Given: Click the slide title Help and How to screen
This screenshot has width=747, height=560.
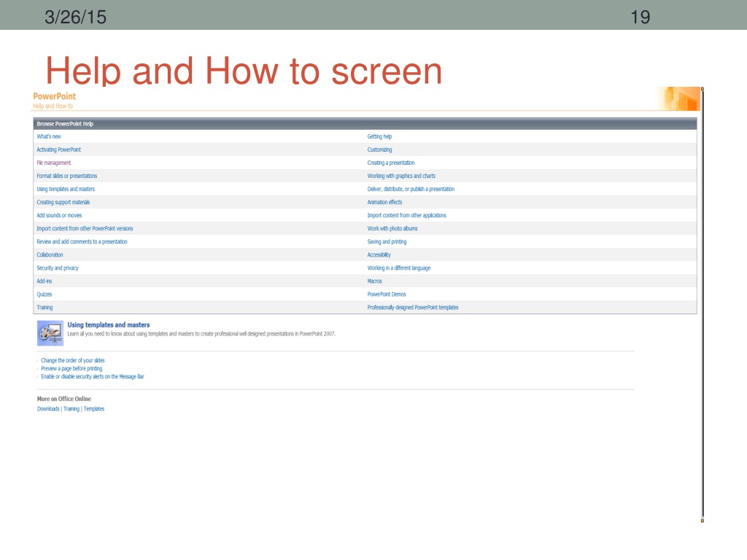Looking at the screenshot, I should [x=244, y=71].
